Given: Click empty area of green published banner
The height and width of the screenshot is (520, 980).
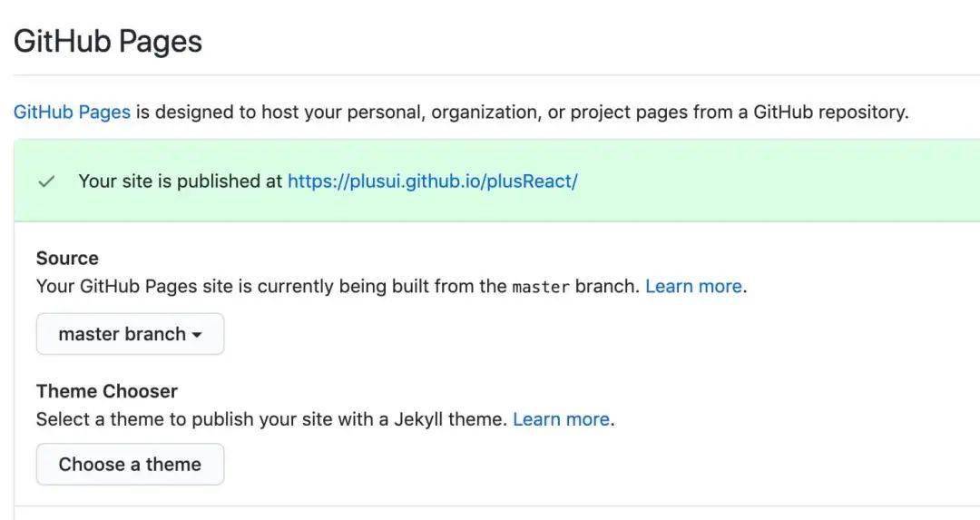Looking at the screenshot, I should pos(771,182).
